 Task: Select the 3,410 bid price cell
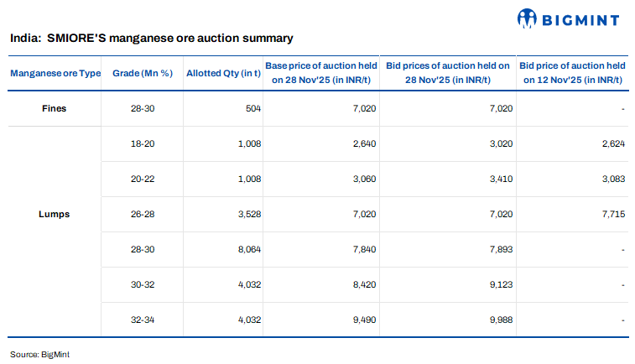(498, 179)
